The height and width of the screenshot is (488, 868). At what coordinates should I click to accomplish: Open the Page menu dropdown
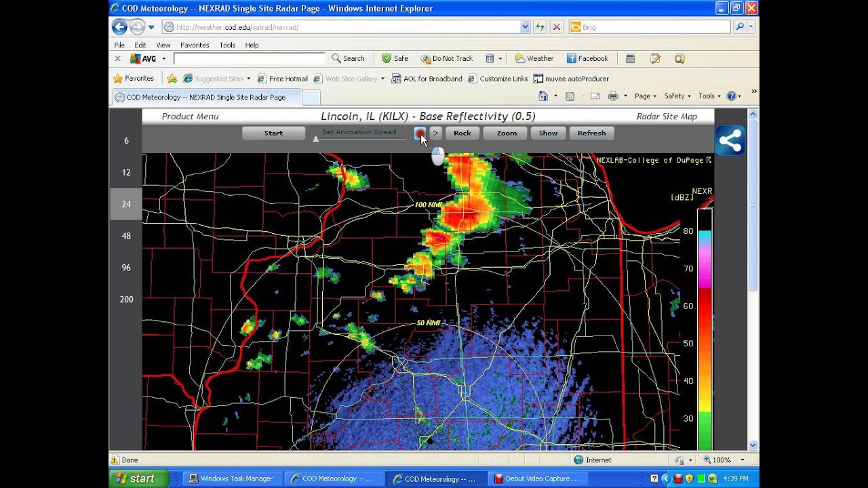(645, 96)
